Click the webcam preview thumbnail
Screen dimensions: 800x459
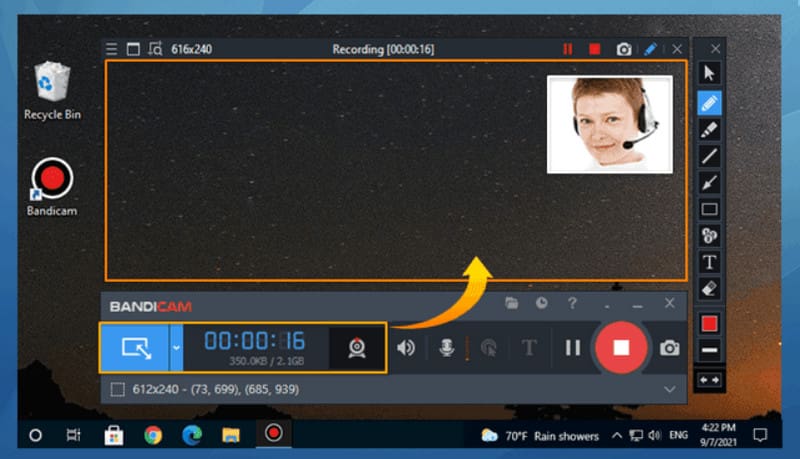pos(610,124)
